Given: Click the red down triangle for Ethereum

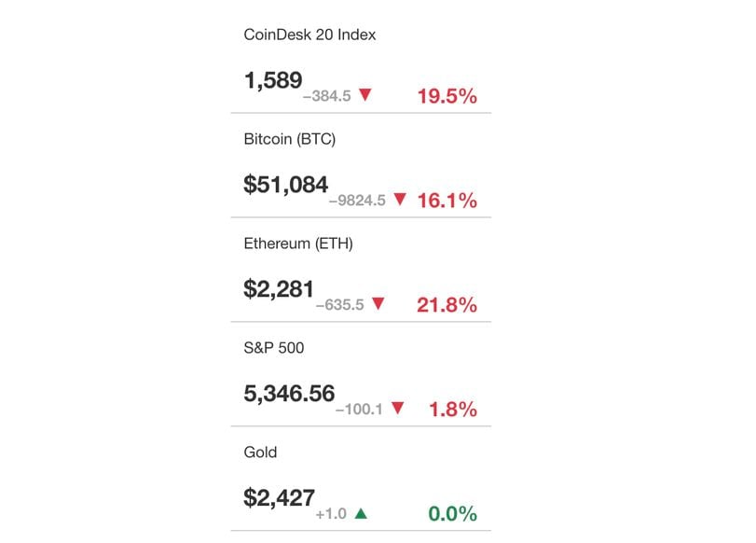Looking at the screenshot, I should (378, 303).
